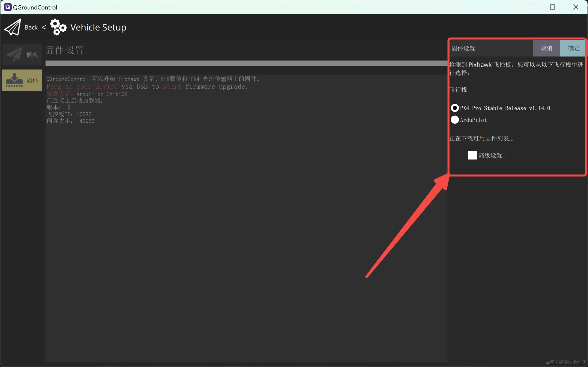The height and width of the screenshot is (367, 588).
Task: Open the 概况 summary tab label
Action: (32, 55)
